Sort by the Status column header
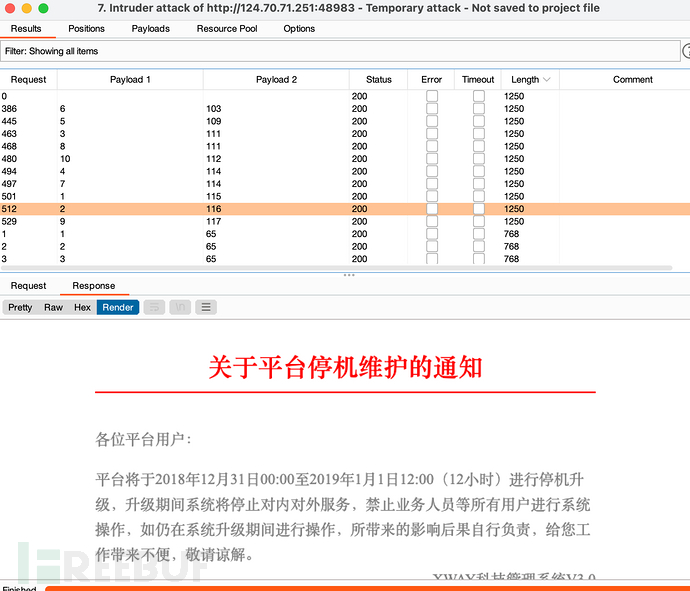The width and height of the screenshot is (690, 591). coord(378,80)
